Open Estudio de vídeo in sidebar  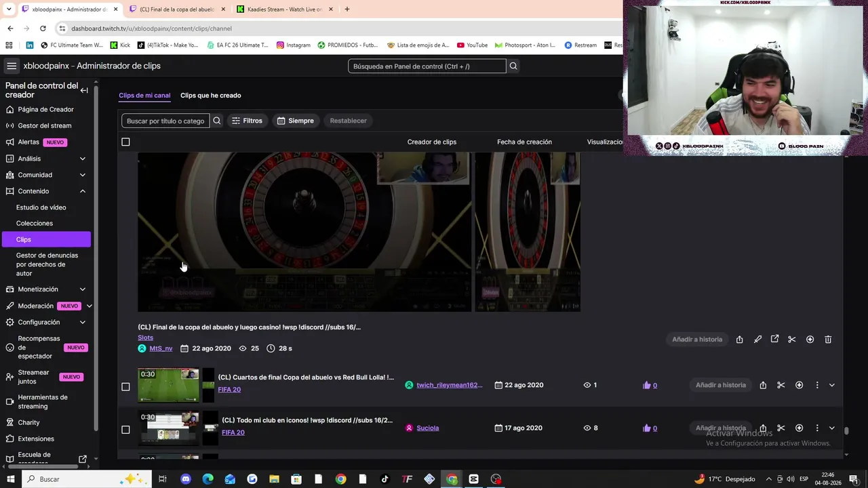[41, 207]
